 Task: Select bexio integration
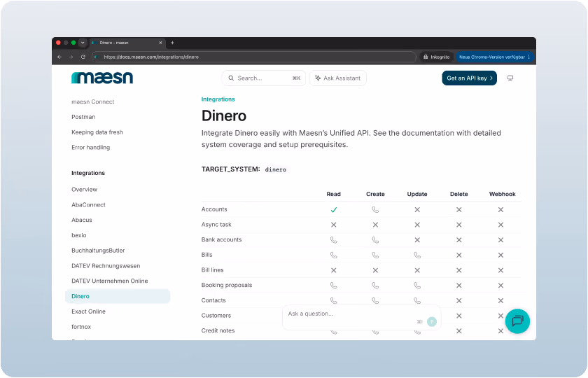[78, 235]
